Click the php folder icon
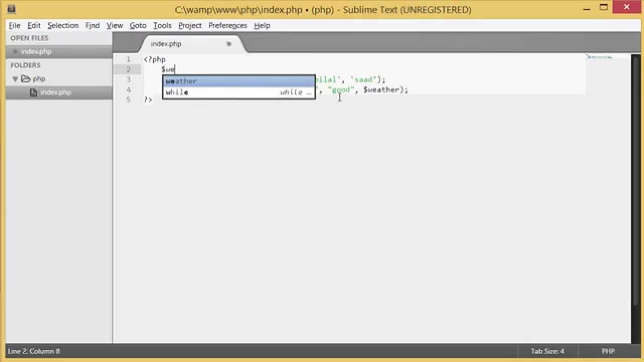This screenshot has width=644, height=362. 26,79
